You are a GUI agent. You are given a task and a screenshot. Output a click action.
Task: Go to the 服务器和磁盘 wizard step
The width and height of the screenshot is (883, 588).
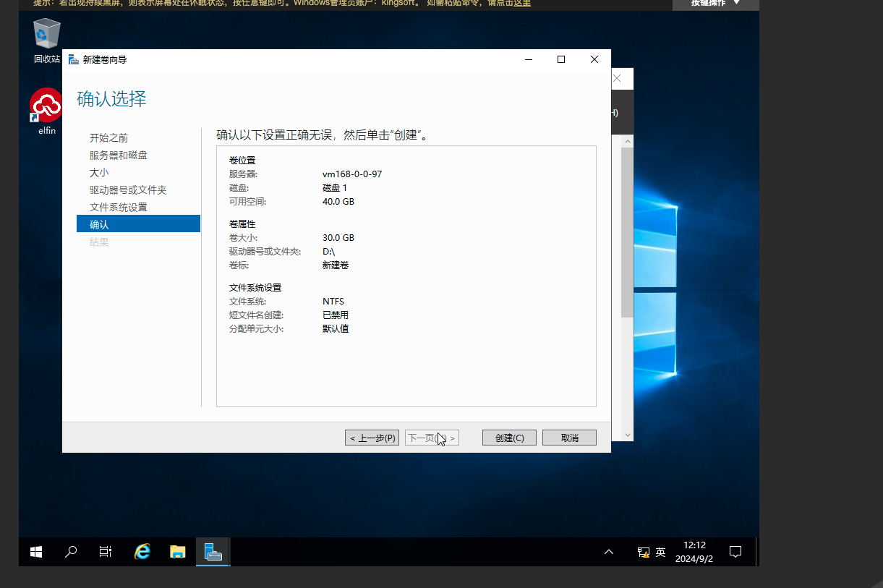[119, 155]
